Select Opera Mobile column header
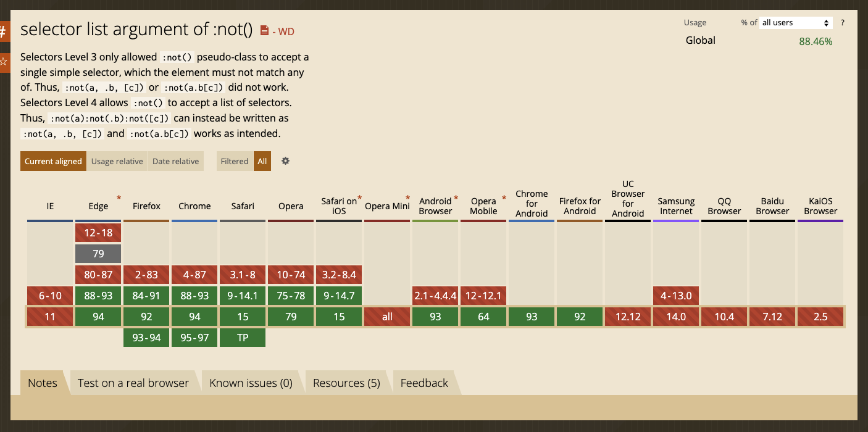The height and width of the screenshot is (432, 868). pos(483,206)
